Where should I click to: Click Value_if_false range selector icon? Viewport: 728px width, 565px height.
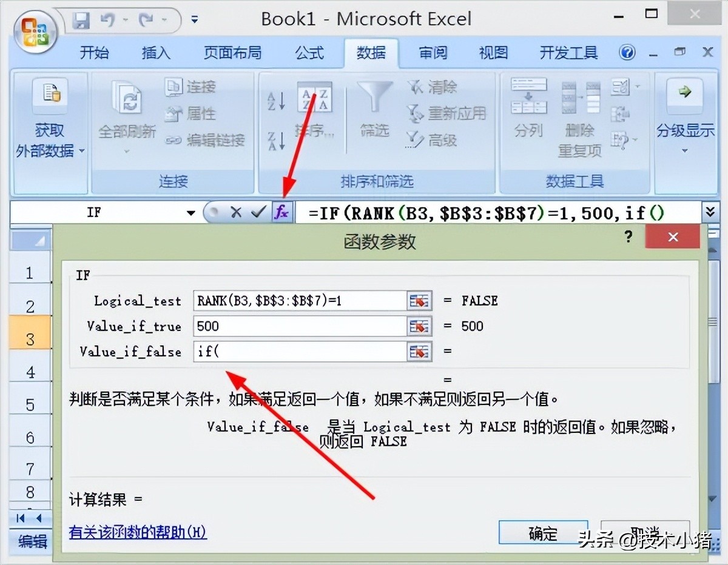pos(419,352)
